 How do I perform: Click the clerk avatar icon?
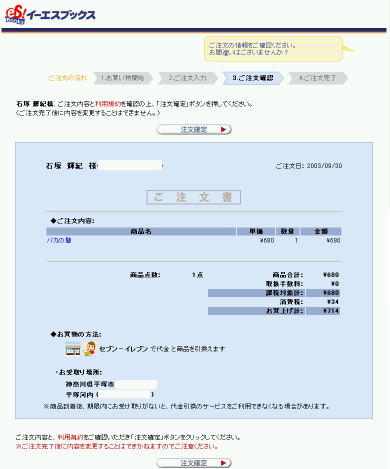tap(90, 349)
